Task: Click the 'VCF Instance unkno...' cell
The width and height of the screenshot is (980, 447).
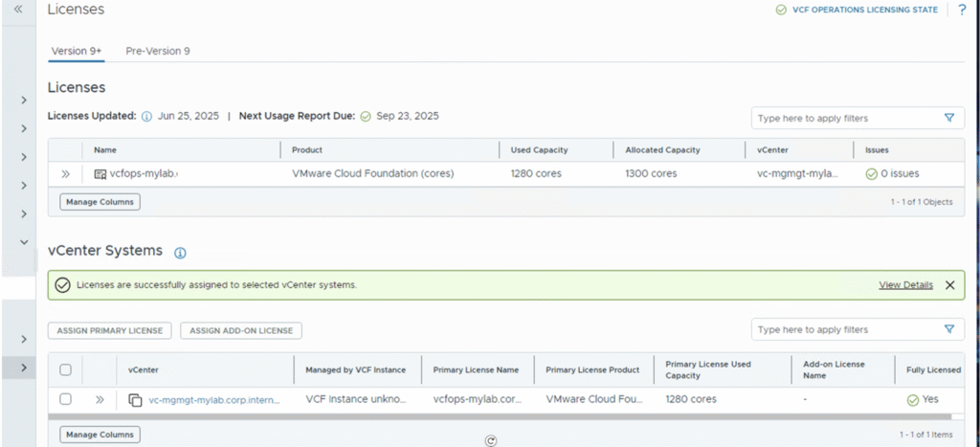Action: [356, 399]
